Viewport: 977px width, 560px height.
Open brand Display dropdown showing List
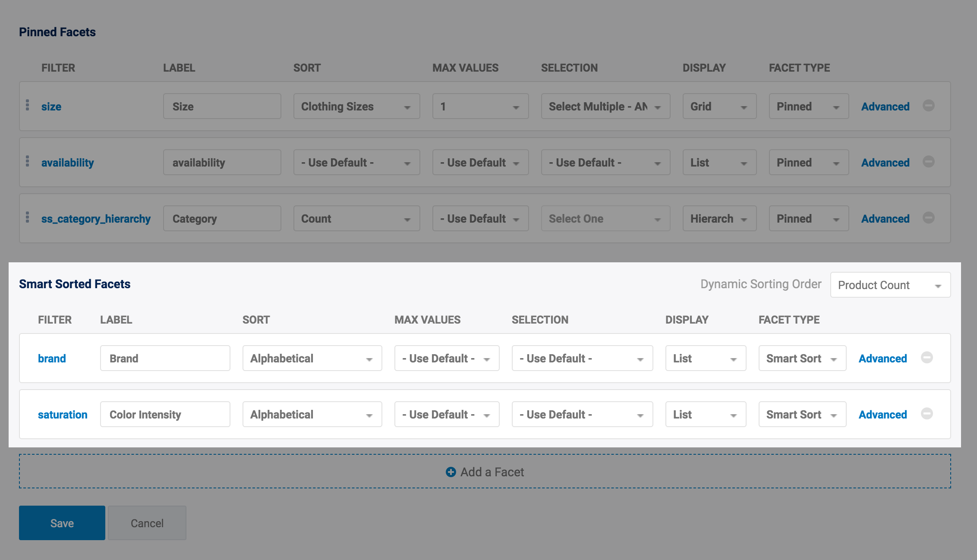click(x=705, y=359)
